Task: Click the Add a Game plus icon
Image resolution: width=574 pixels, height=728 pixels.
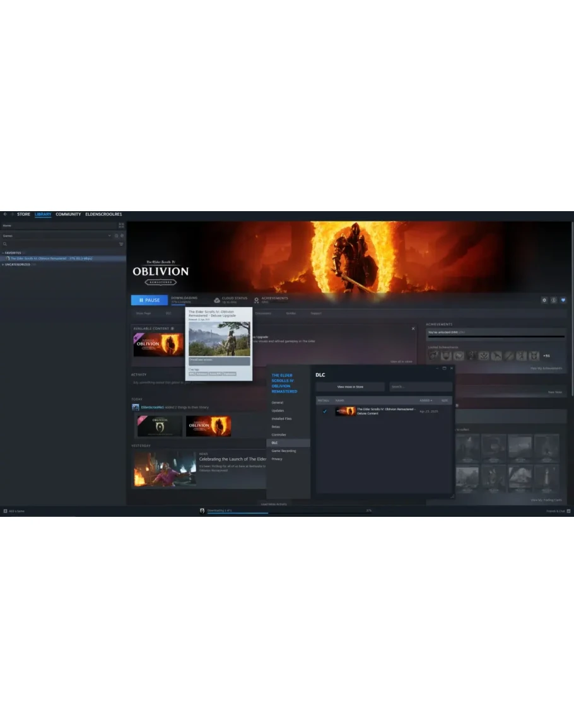Action: click(x=5, y=511)
